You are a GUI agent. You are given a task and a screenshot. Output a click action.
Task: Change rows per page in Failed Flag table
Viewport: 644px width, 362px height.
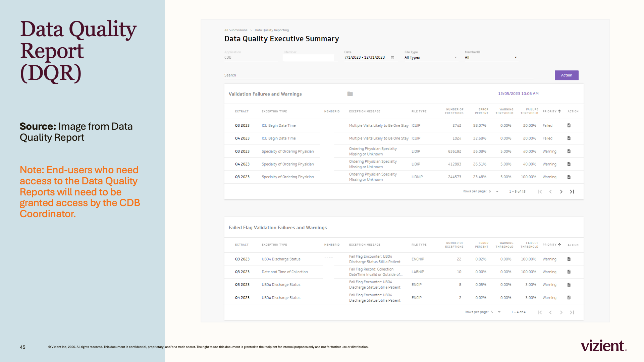click(496, 312)
